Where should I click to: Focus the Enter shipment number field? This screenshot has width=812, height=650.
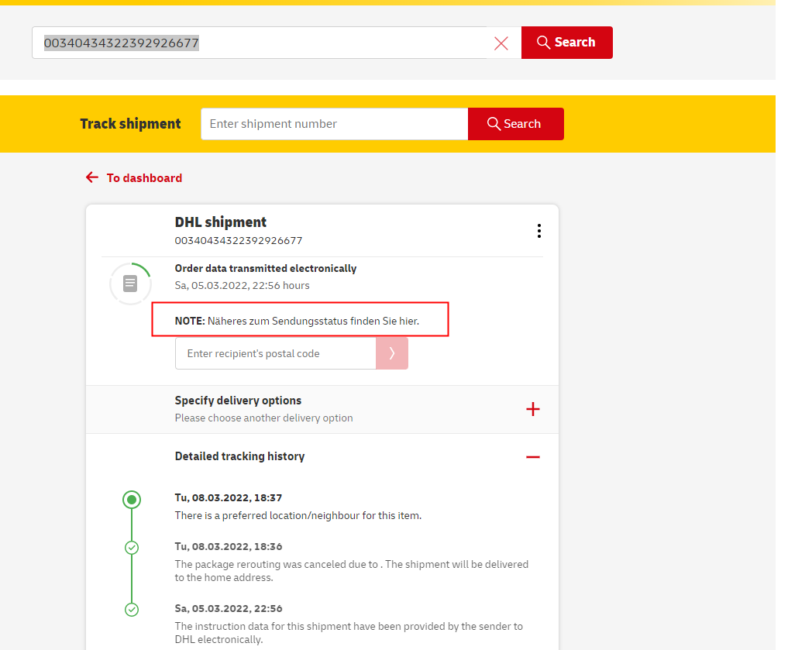[334, 124]
